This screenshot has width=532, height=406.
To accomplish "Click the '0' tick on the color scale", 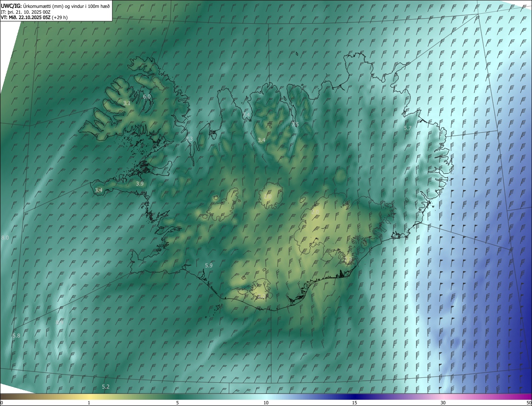I will coord(2,403).
